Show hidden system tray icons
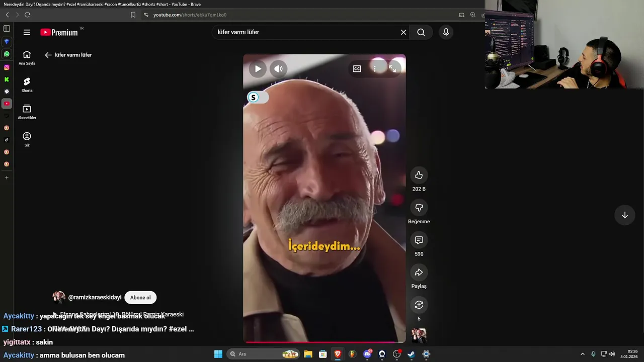The width and height of the screenshot is (644, 362). (583, 354)
